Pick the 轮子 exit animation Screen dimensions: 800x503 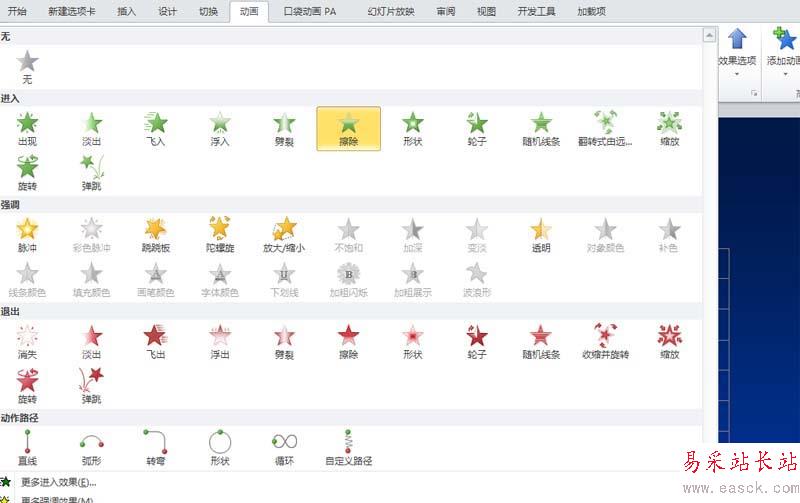[477, 342]
